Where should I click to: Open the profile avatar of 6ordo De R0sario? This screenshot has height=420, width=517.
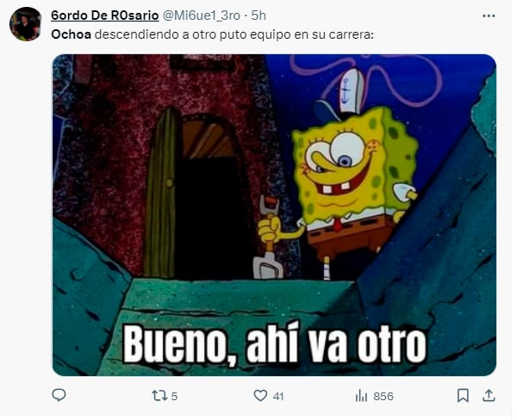click(25, 24)
